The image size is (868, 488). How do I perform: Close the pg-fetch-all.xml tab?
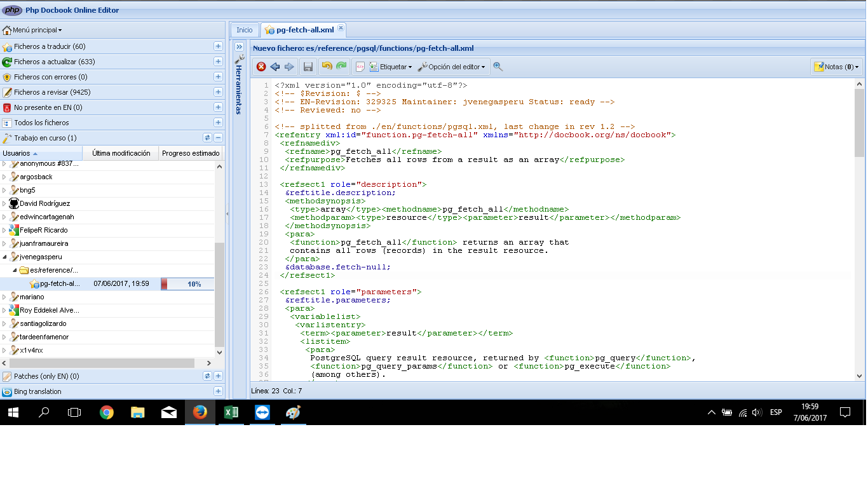(x=341, y=29)
